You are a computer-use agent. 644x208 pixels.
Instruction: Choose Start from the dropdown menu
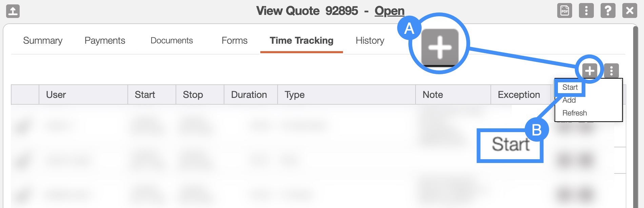[x=570, y=87]
